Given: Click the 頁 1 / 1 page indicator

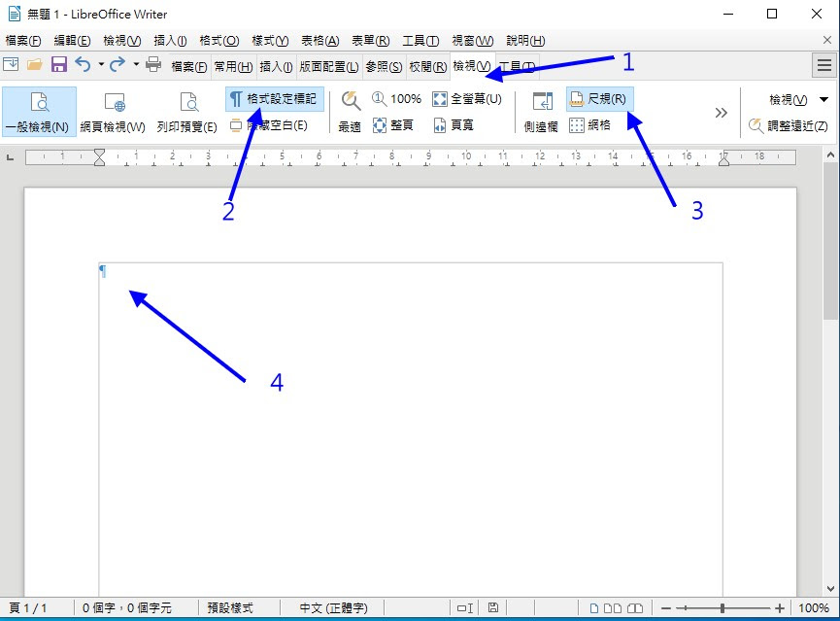Looking at the screenshot, I should pyautogui.click(x=28, y=608).
